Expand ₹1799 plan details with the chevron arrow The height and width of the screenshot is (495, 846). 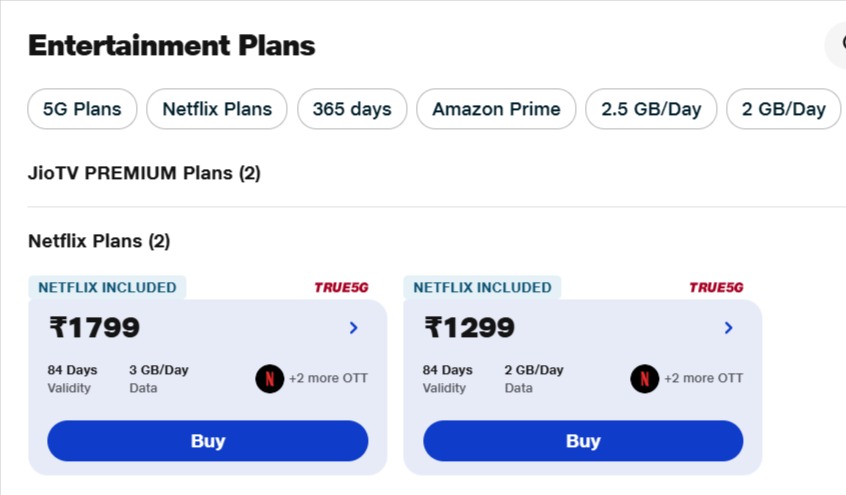(x=354, y=328)
